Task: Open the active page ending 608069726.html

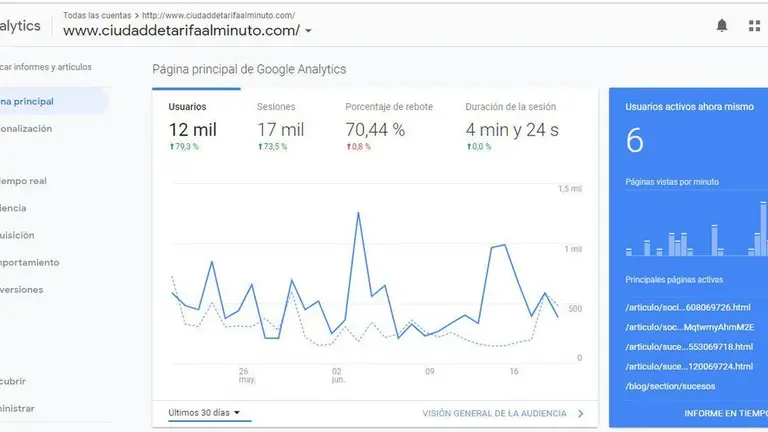Action: pos(688,308)
